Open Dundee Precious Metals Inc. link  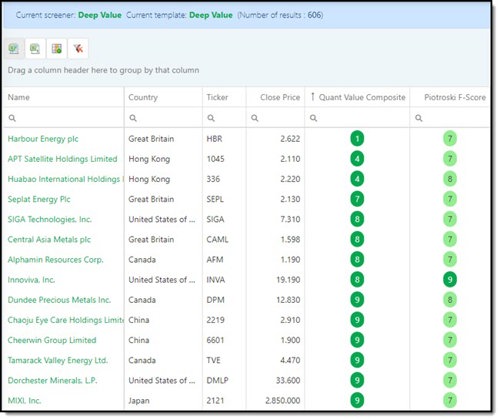pos(59,300)
